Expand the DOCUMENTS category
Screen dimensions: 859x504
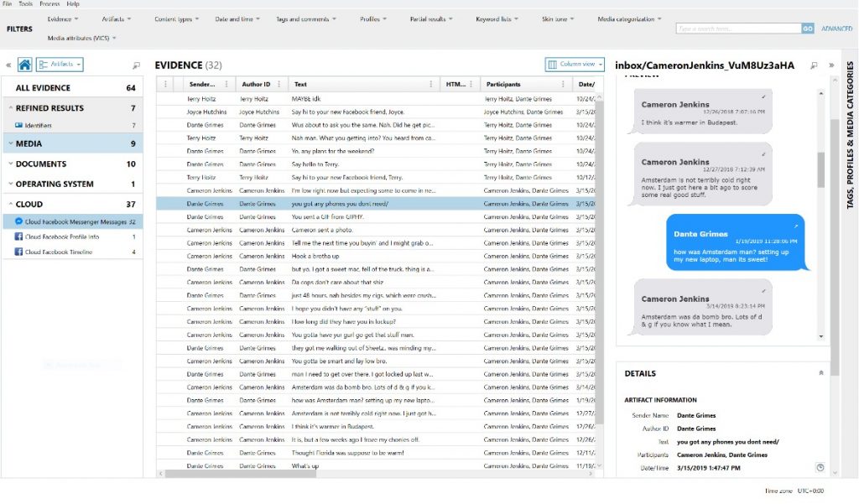[10, 164]
